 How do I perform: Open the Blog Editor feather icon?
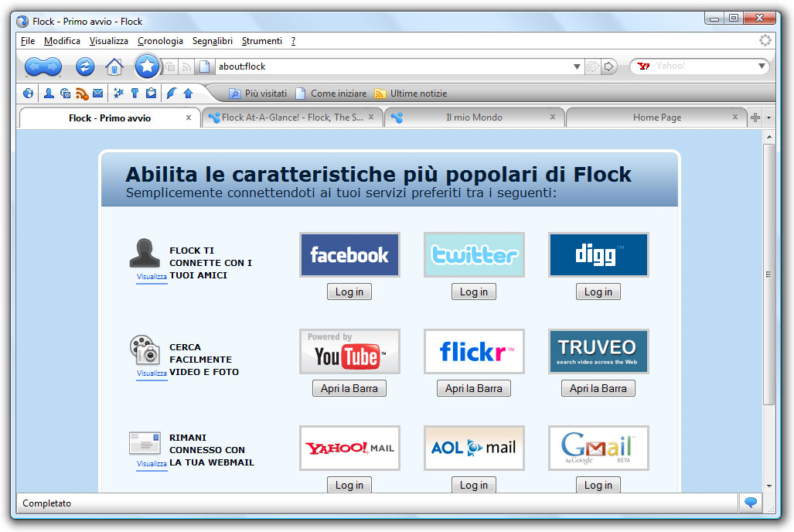172,94
